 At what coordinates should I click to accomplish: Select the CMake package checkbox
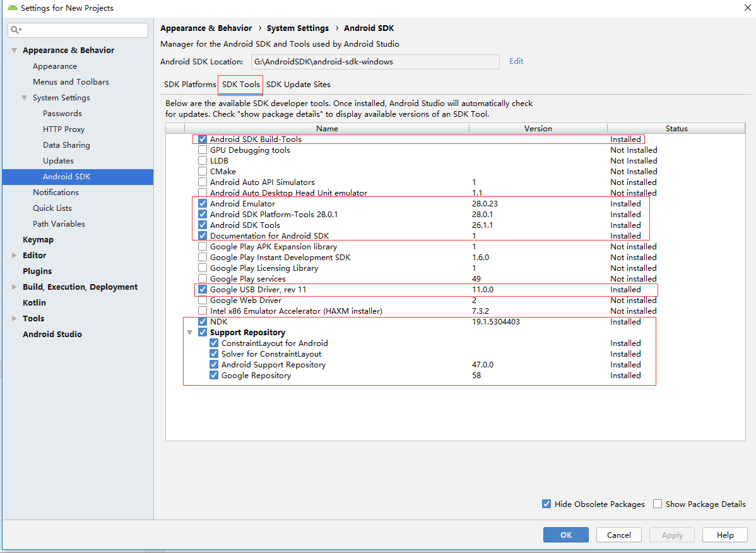[203, 171]
